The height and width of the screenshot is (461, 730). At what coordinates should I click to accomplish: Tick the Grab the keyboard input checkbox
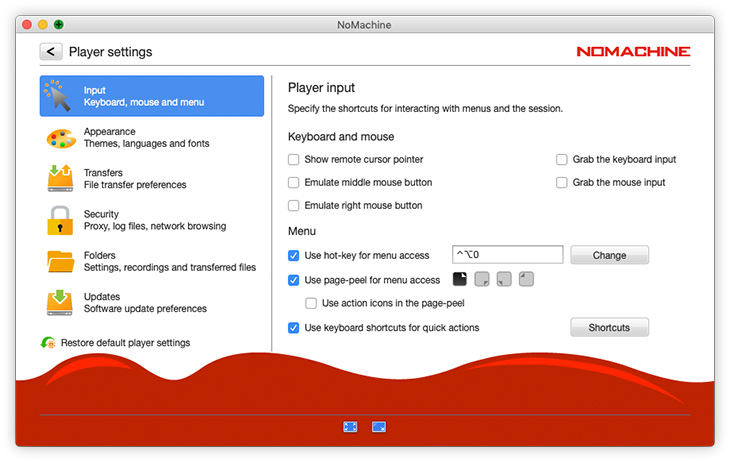[x=562, y=159]
